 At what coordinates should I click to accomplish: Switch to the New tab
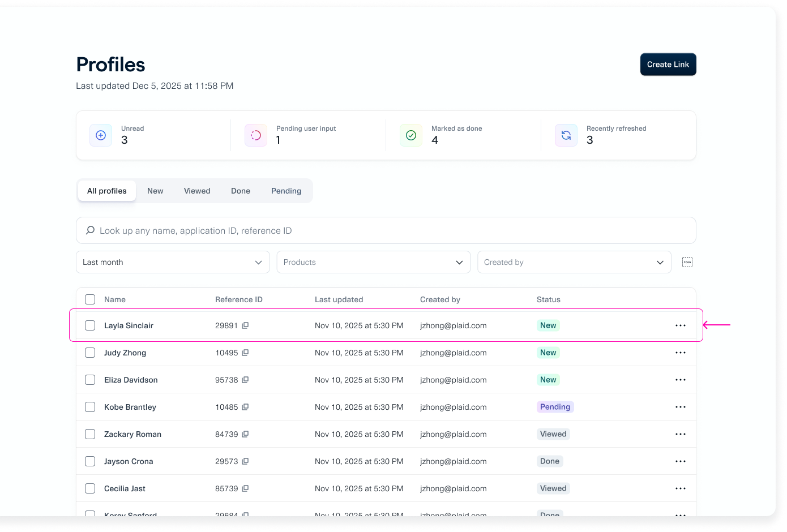point(155,191)
